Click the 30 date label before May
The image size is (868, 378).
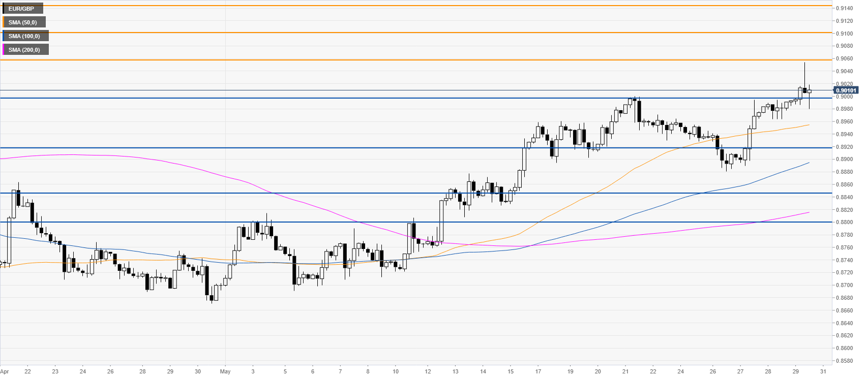pyautogui.click(x=198, y=371)
